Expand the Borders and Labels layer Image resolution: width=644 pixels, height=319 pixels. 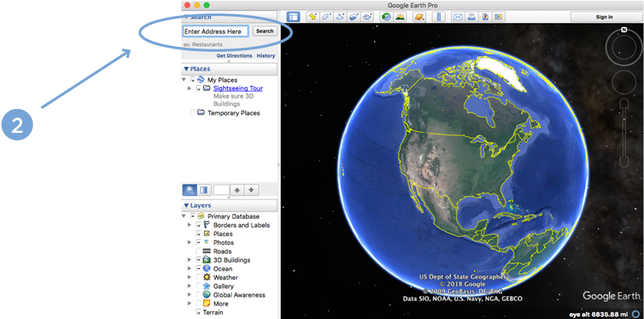click(x=189, y=225)
